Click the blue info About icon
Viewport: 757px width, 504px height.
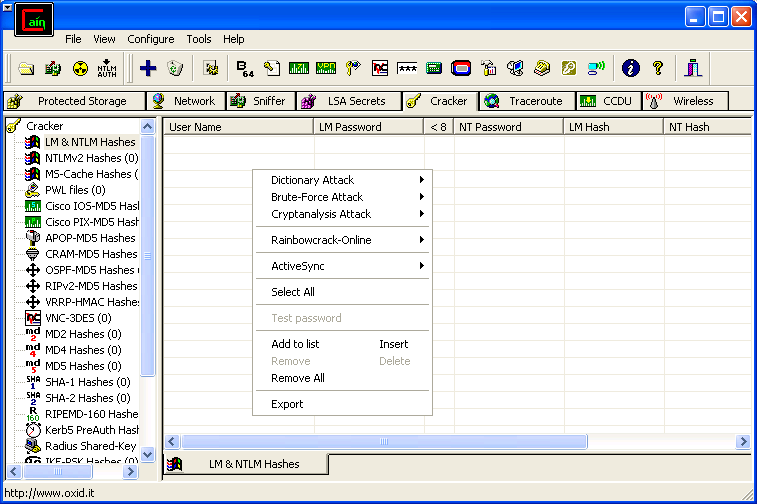(631, 68)
